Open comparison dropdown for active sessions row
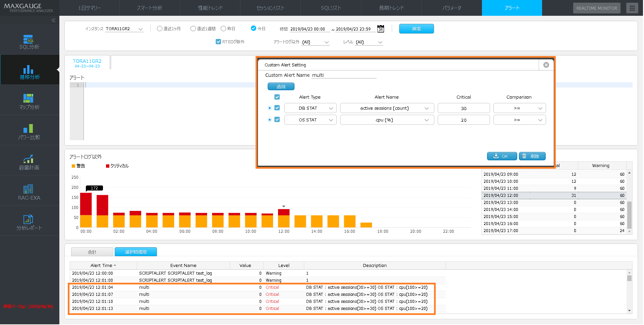 pyautogui.click(x=520, y=108)
